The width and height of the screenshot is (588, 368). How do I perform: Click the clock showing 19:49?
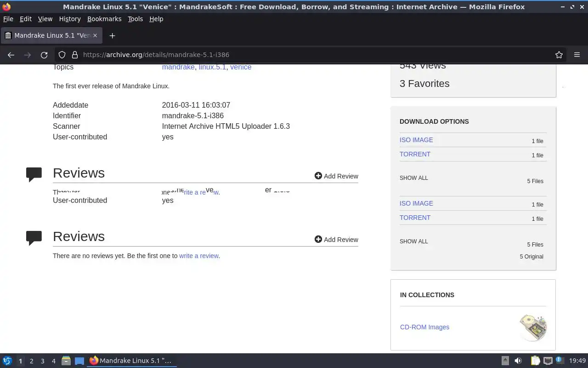[x=577, y=361]
